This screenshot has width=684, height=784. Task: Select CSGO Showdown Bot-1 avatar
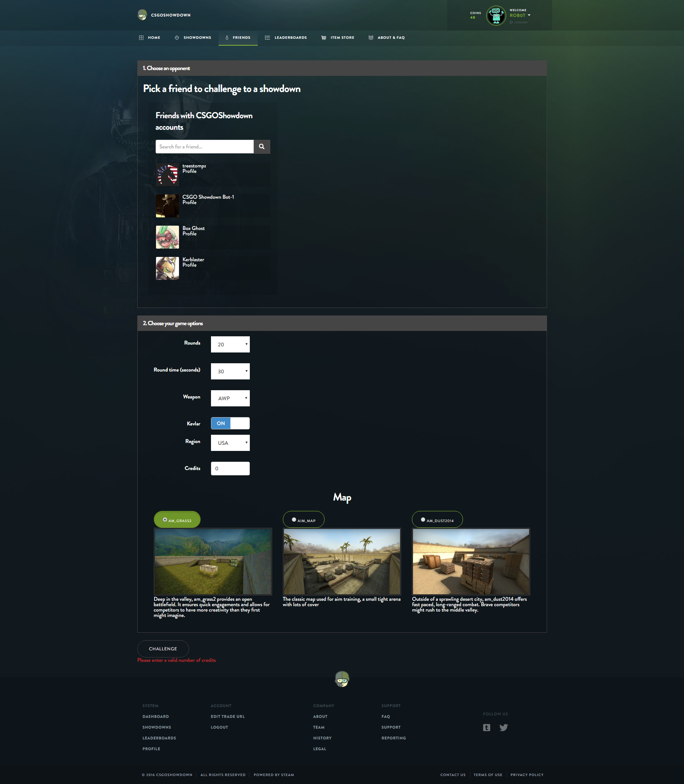coord(167,206)
